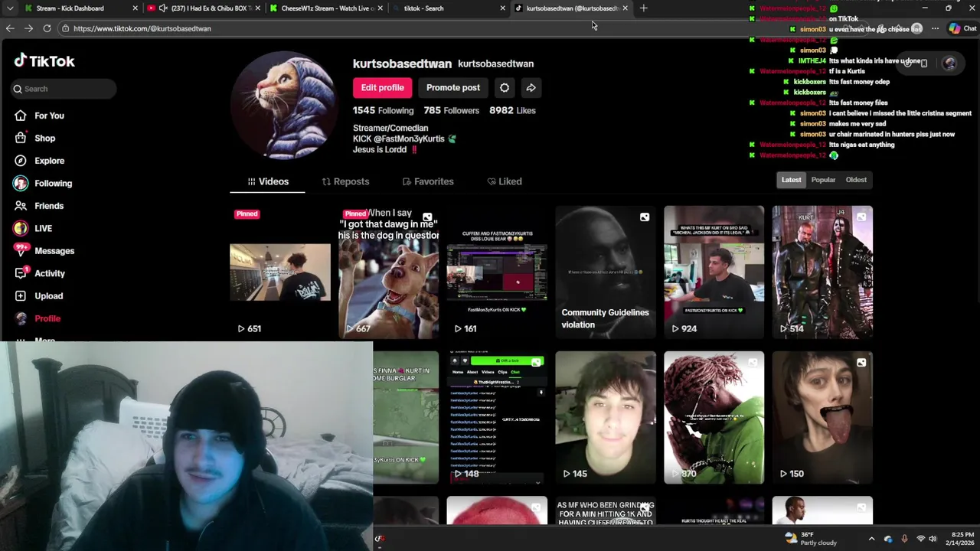The height and width of the screenshot is (551, 980).
Task: Open the video with 161 views
Action: 497,272
